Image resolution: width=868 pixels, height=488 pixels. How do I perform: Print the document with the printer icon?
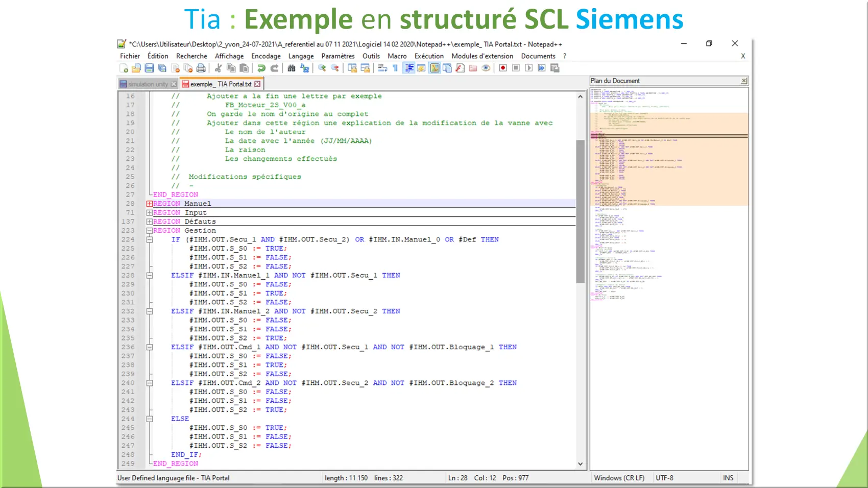pos(201,68)
